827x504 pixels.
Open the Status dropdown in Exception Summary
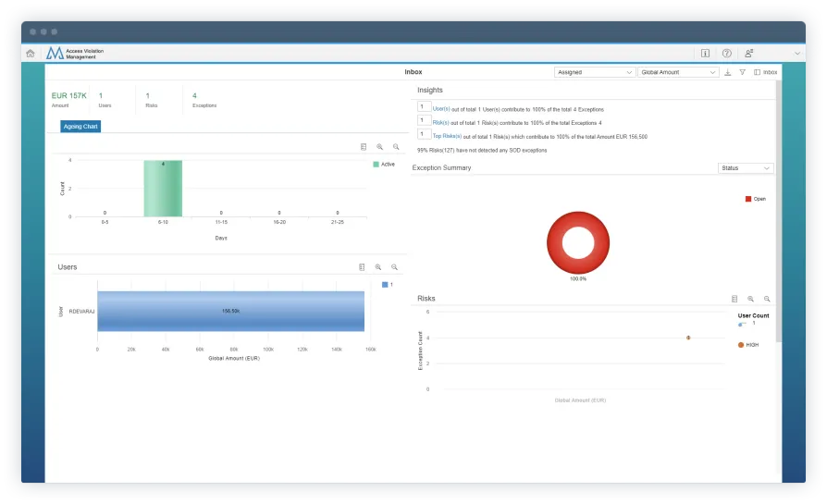click(746, 168)
